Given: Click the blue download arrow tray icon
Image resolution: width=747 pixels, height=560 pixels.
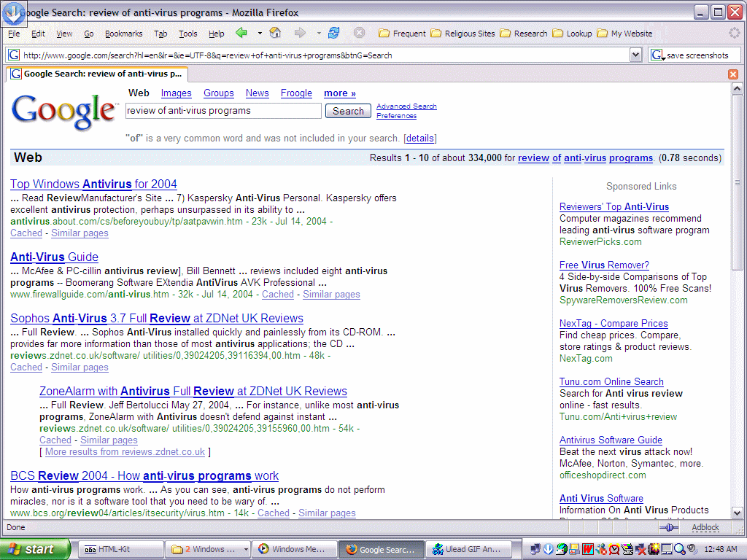Looking at the screenshot, I should click(x=549, y=549).
